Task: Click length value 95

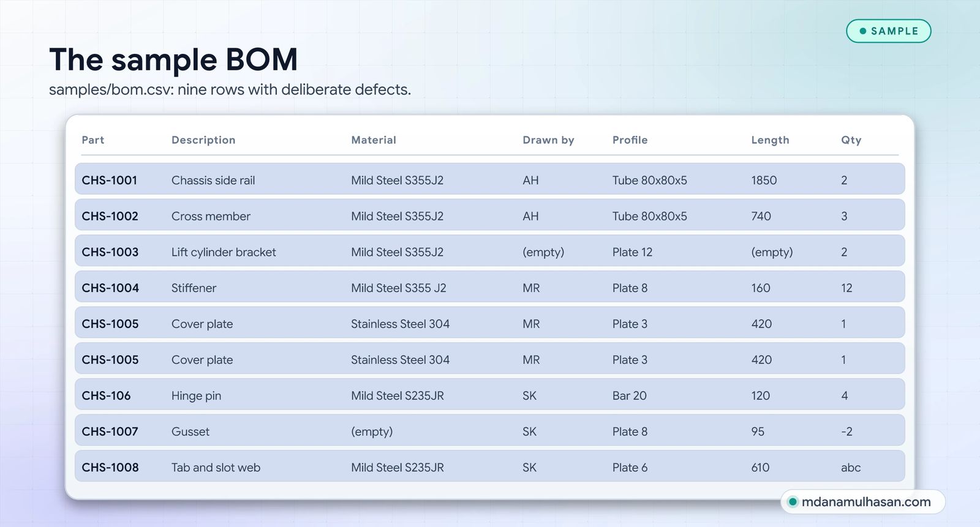Action: (758, 432)
